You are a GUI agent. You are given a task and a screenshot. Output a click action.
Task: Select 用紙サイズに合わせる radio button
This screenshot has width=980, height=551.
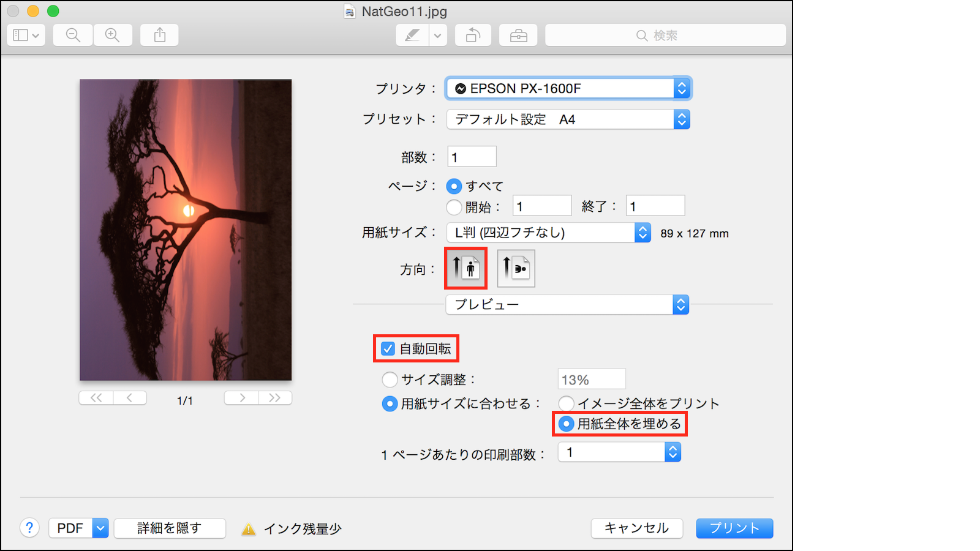pos(390,404)
